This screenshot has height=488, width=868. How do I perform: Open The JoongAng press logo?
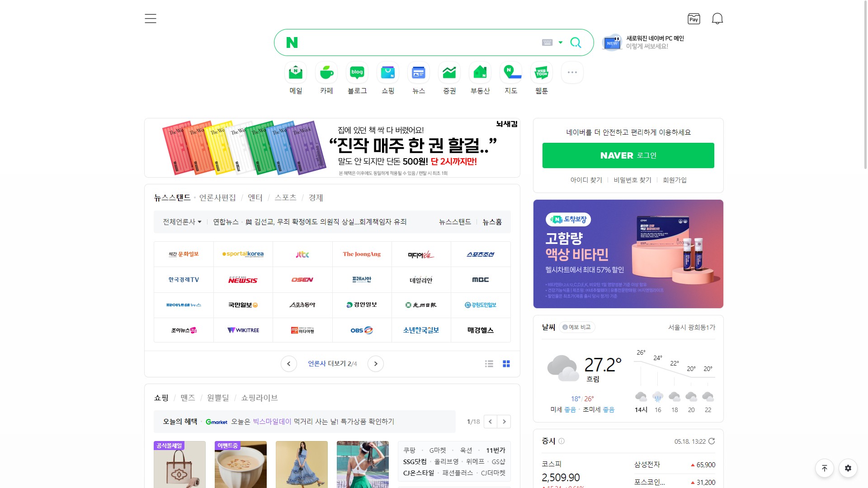tap(362, 254)
